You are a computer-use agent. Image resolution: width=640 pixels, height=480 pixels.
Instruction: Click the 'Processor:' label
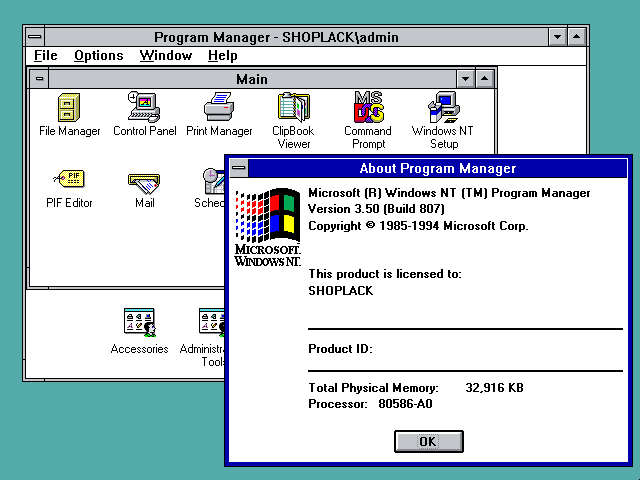coord(338,404)
